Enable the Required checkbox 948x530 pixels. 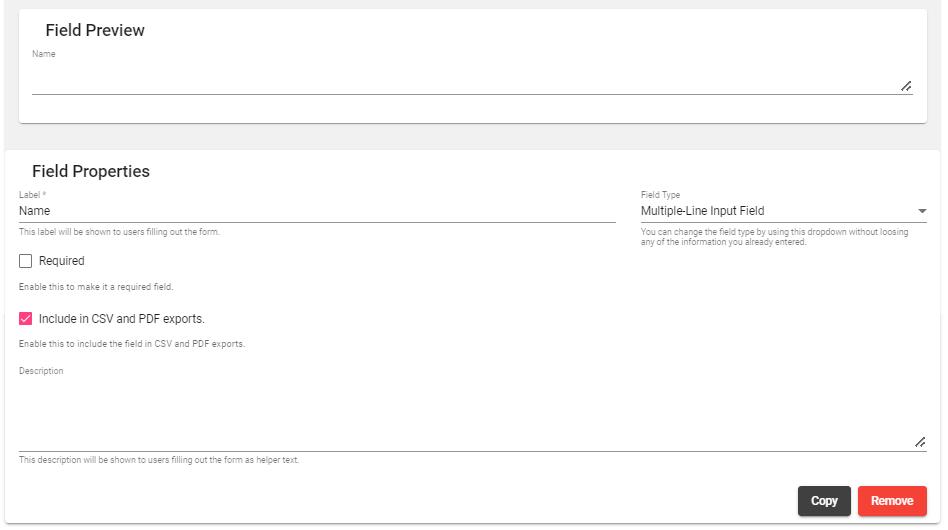pos(25,261)
